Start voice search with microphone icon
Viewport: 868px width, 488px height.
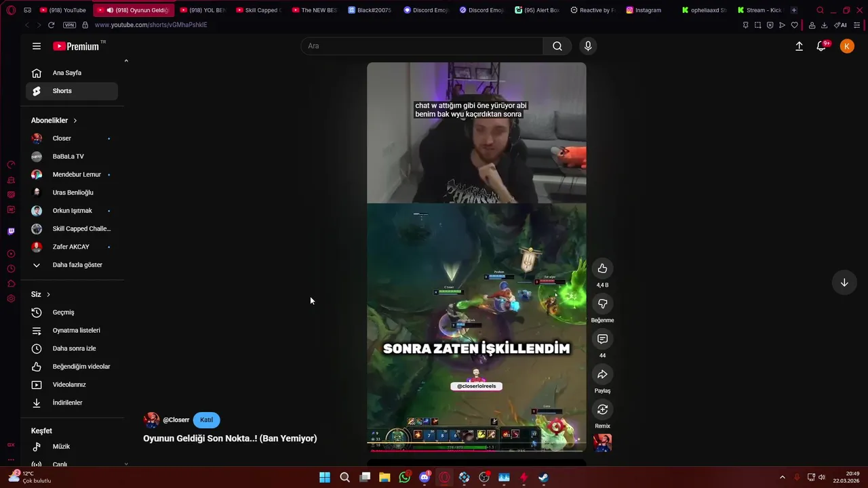point(588,46)
